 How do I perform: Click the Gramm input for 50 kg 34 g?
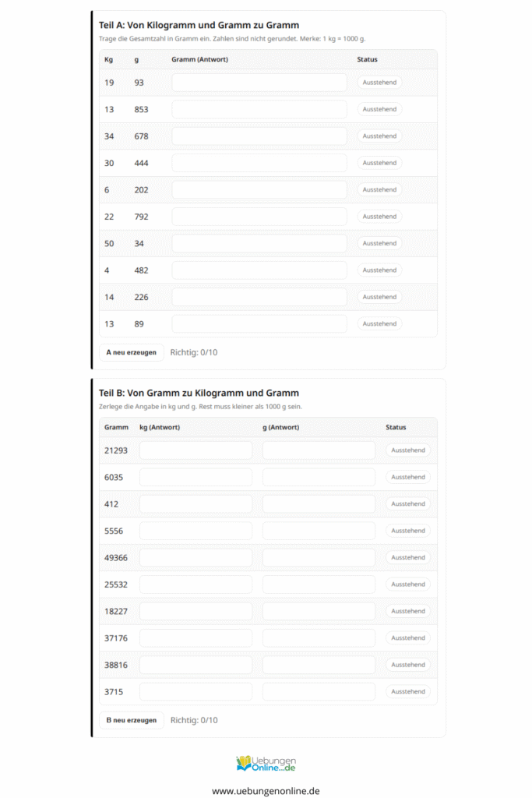tap(259, 243)
